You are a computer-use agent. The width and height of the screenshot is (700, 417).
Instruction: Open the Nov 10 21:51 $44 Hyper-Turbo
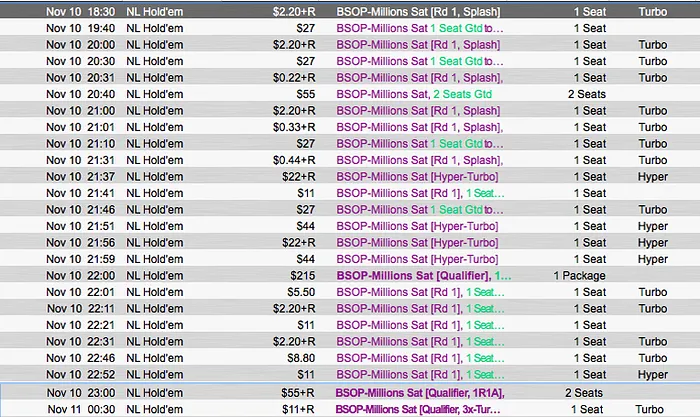(350, 226)
